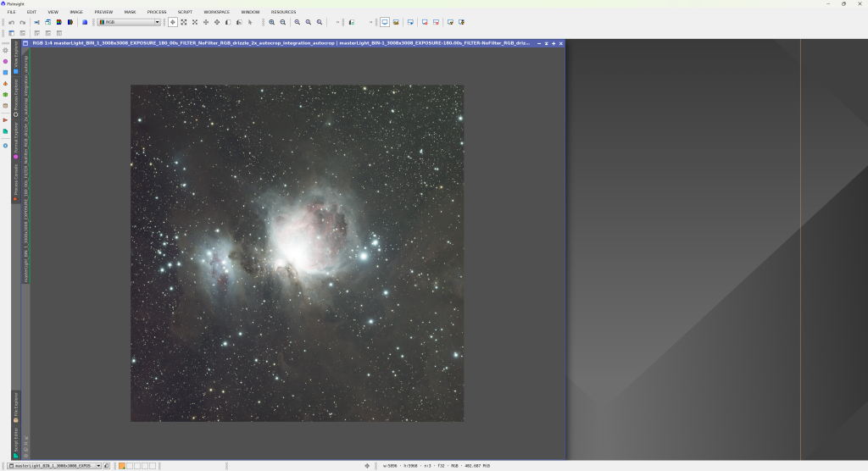
Task: Click the Zoom Out magnifier icon
Action: coord(283,22)
